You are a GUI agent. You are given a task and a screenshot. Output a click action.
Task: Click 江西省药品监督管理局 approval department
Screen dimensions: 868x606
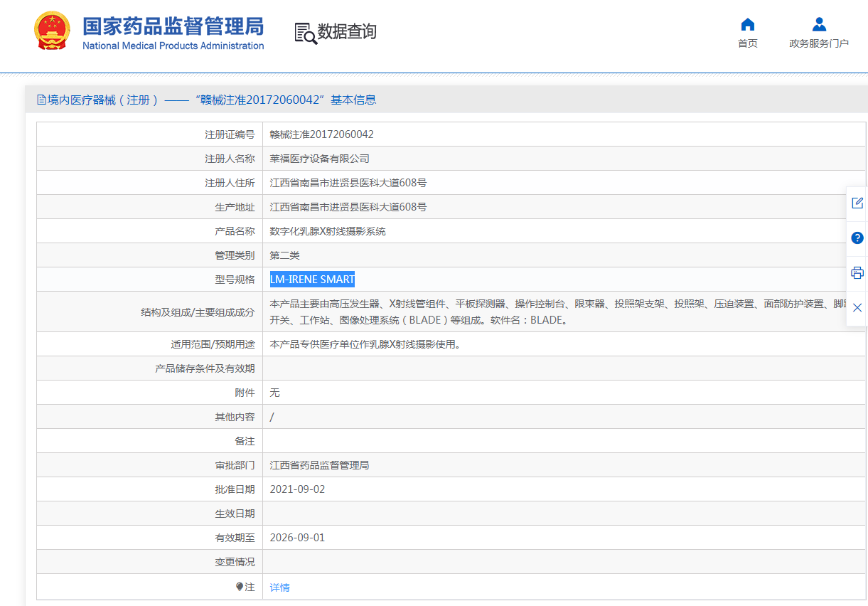320,465
